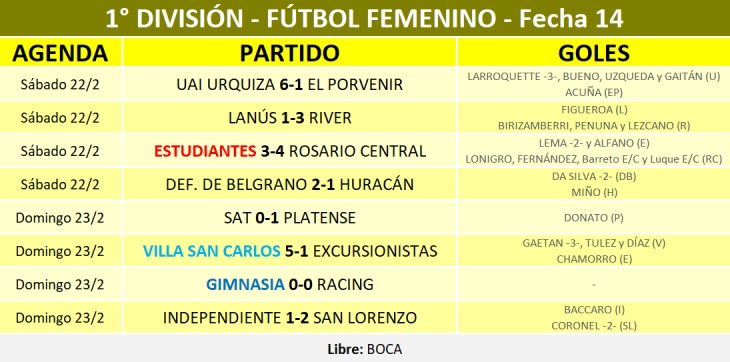The height and width of the screenshot is (362, 730).
Task: Click the last 'Domingo 23/2' date cell
Action: pyautogui.click(x=60, y=318)
